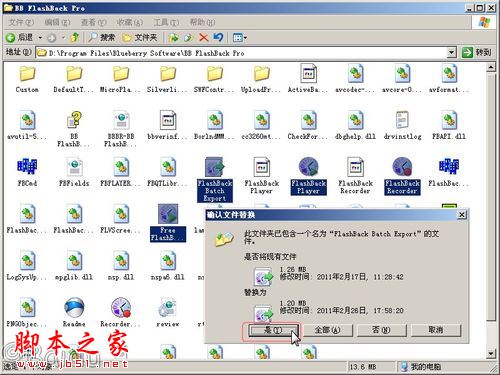Click the red Delete X toolbar icon
The image size is (500, 375).
click(x=204, y=37)
